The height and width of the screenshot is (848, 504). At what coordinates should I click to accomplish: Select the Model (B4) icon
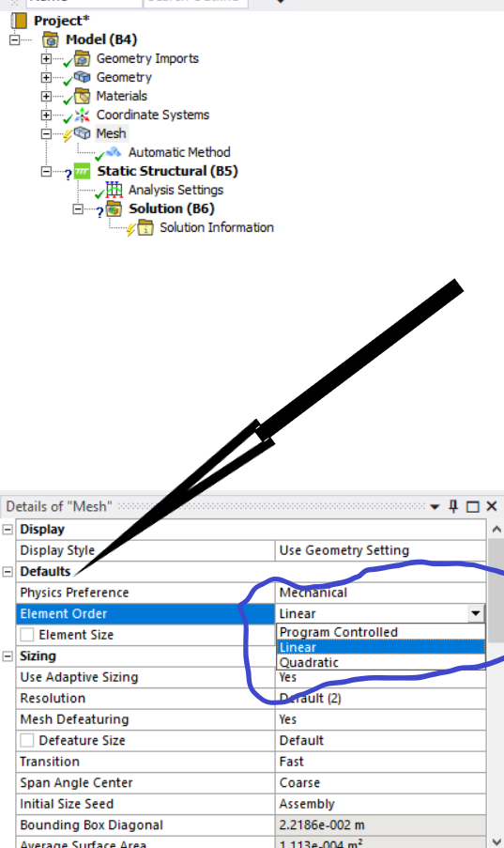pyautogui.click(x=51, y=39)
